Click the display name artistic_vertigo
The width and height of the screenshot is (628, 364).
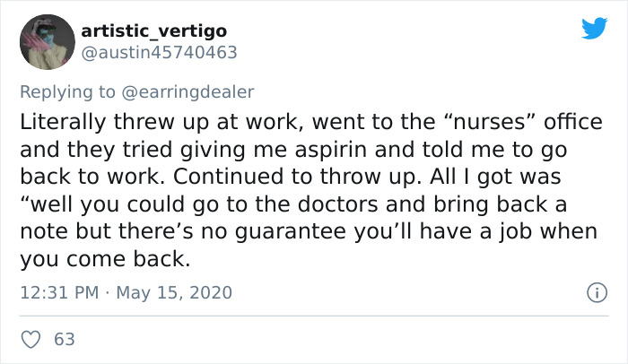tap(154, 30)
